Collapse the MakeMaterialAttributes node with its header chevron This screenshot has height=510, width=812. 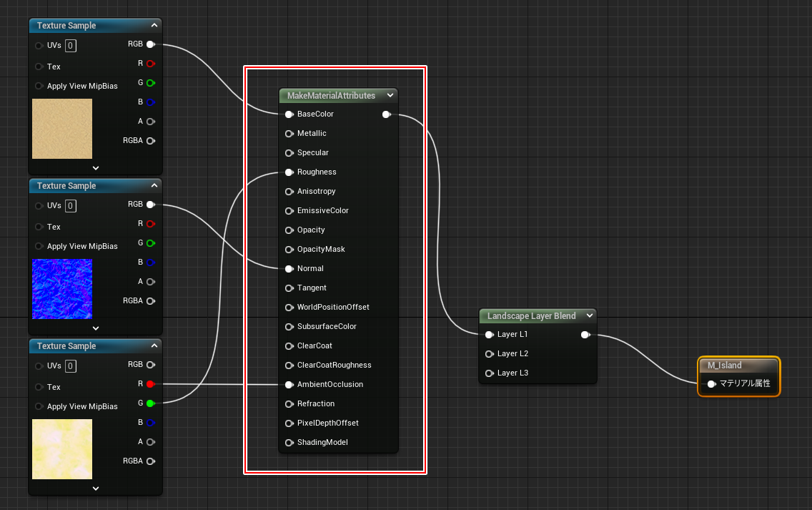[x=390, y=95]
